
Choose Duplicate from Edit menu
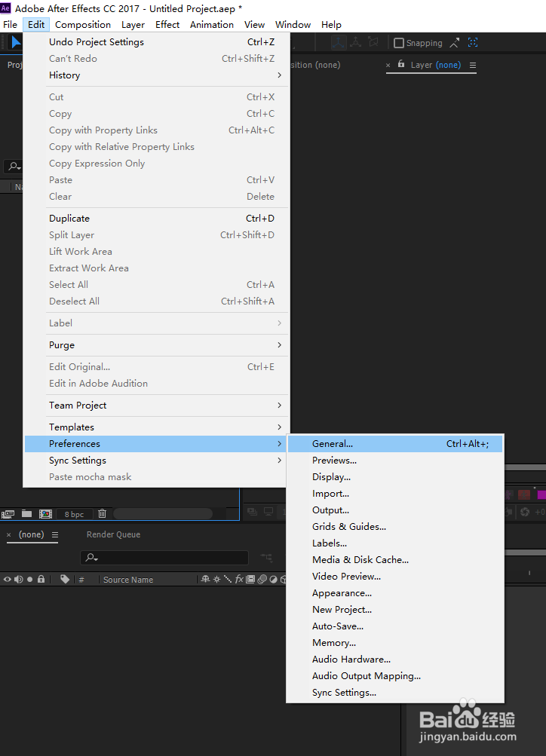pos(157,219)
